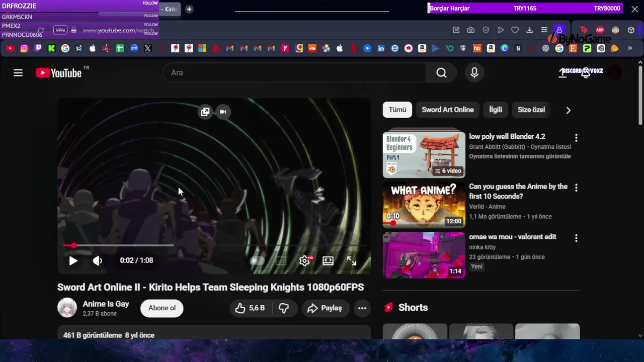Viewport: 644px width, 362px height.
Task: Start voice search with the microphone
Action: 474,73
